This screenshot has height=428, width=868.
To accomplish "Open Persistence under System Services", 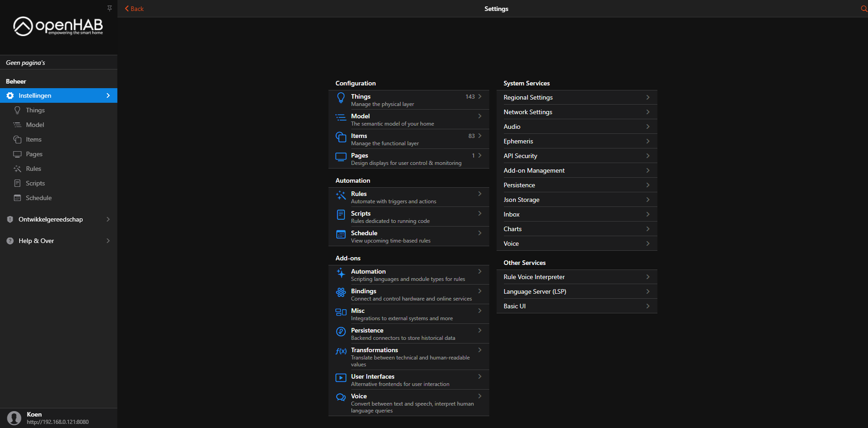I will (577, 185).
